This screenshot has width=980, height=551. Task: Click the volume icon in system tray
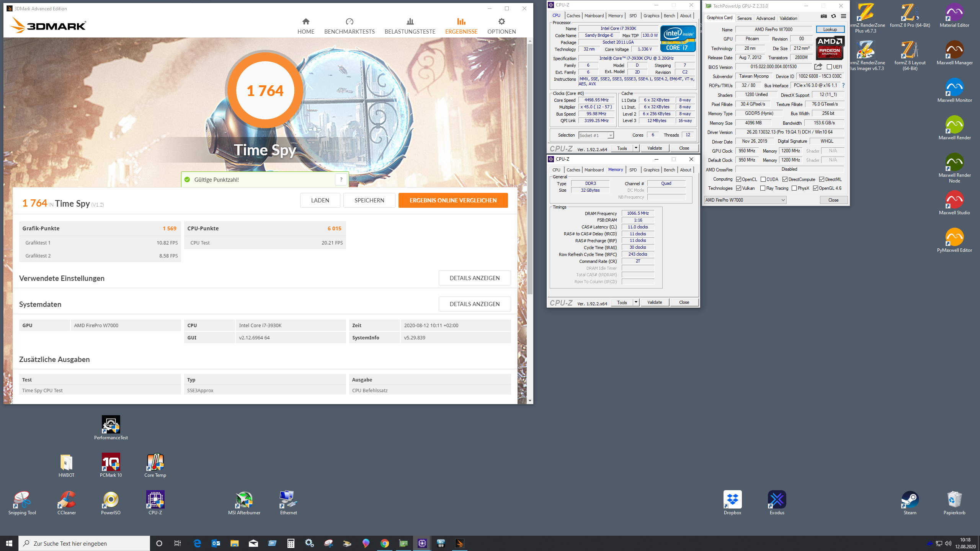948,543
